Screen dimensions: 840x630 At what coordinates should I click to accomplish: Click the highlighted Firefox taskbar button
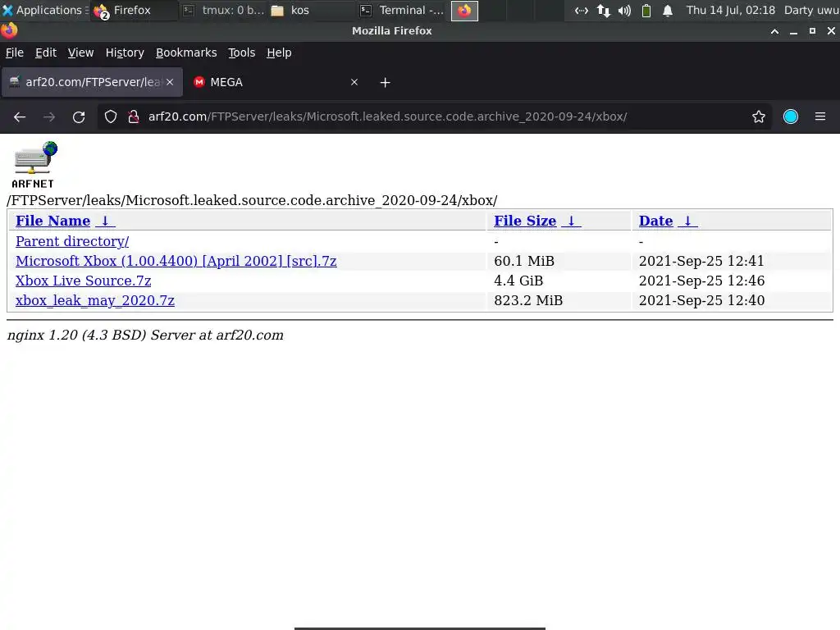point(464,10)
